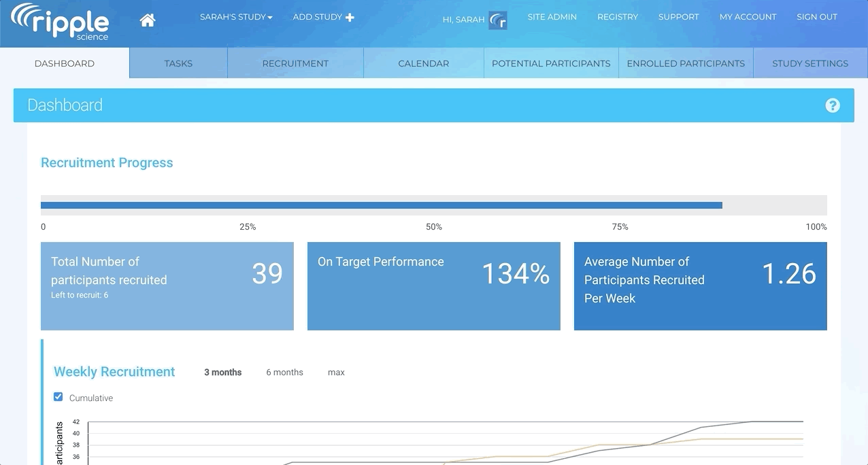Select the max chart range
The height and width of the screenshot is (465, 868).
[x=336, y=373]
